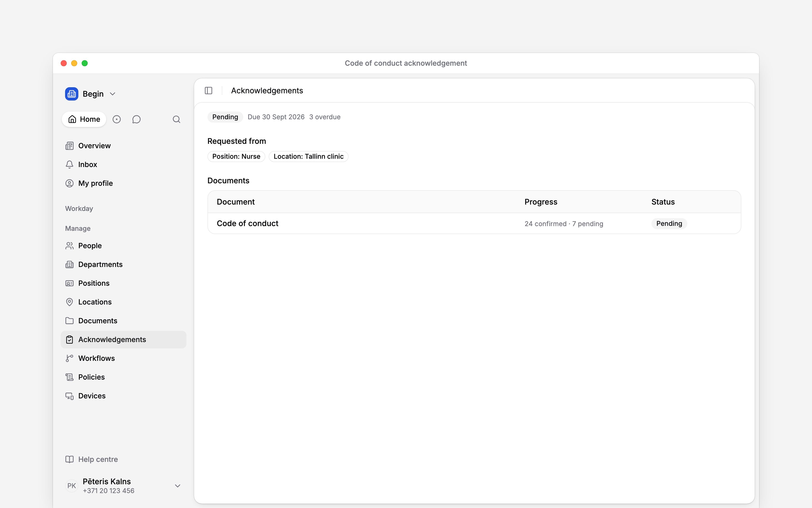Open the search magnifier icon

click(177, 119)
